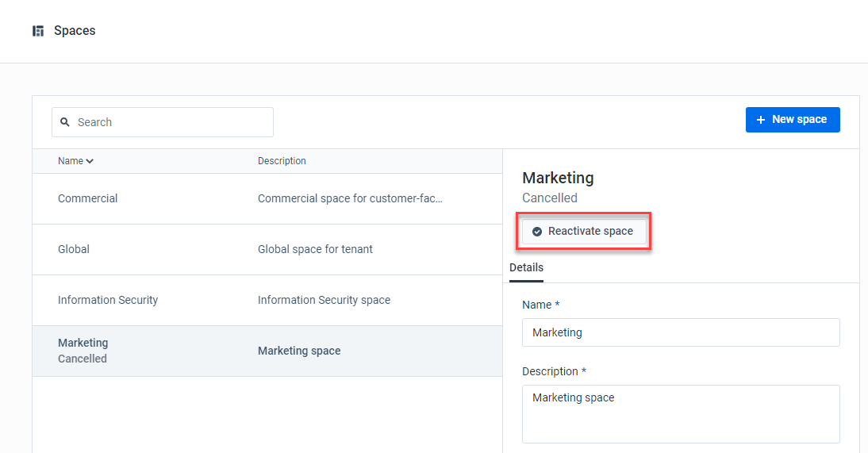Click the Description column header
Image resolution: width=868 pixels, height=453 pixels.
[282, 161]
